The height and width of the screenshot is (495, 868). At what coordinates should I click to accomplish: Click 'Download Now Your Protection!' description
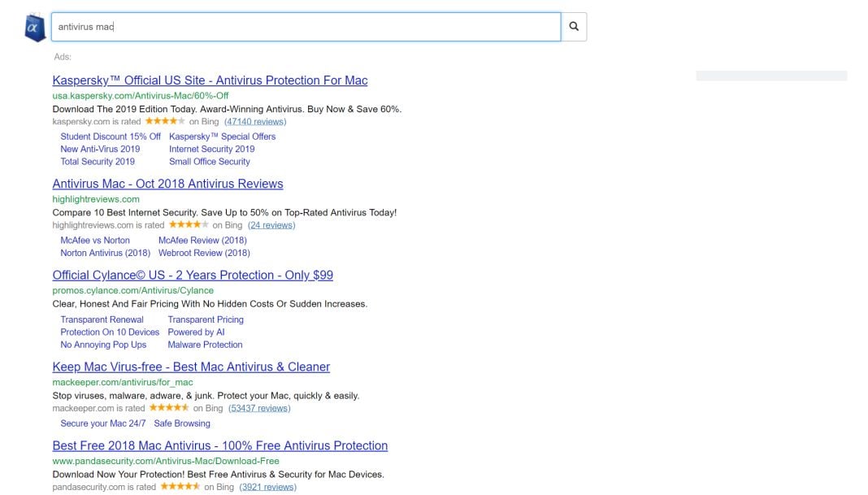point(218,475)
